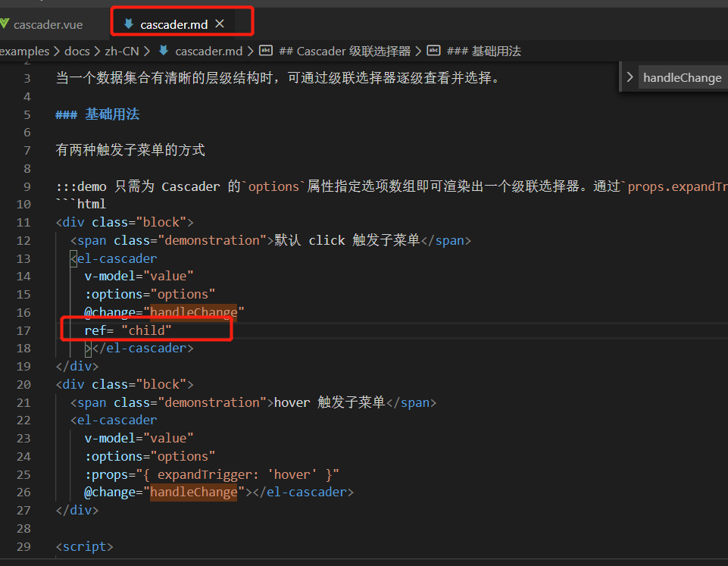Click ':options="options"' on line 24
Screen dimensions: 728x566
150,456
